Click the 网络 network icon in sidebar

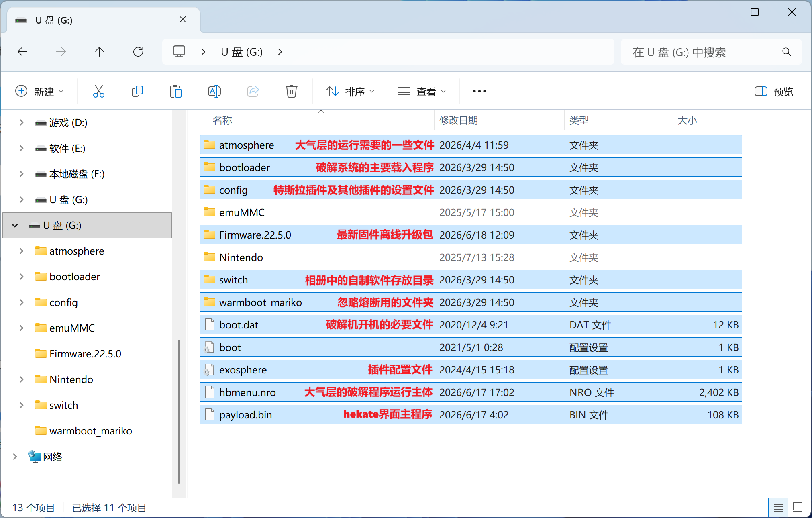coord(35,457)
